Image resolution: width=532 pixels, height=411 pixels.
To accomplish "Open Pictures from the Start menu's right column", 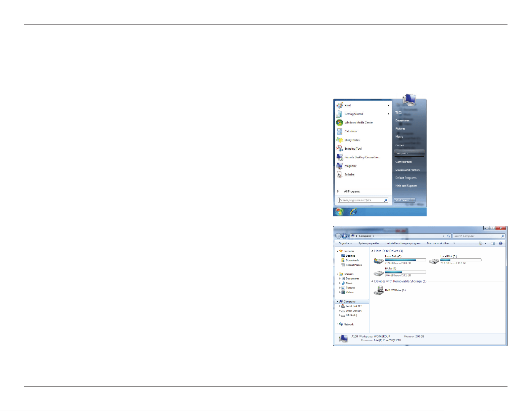I will pyautogui.click(x=400, y=129).
